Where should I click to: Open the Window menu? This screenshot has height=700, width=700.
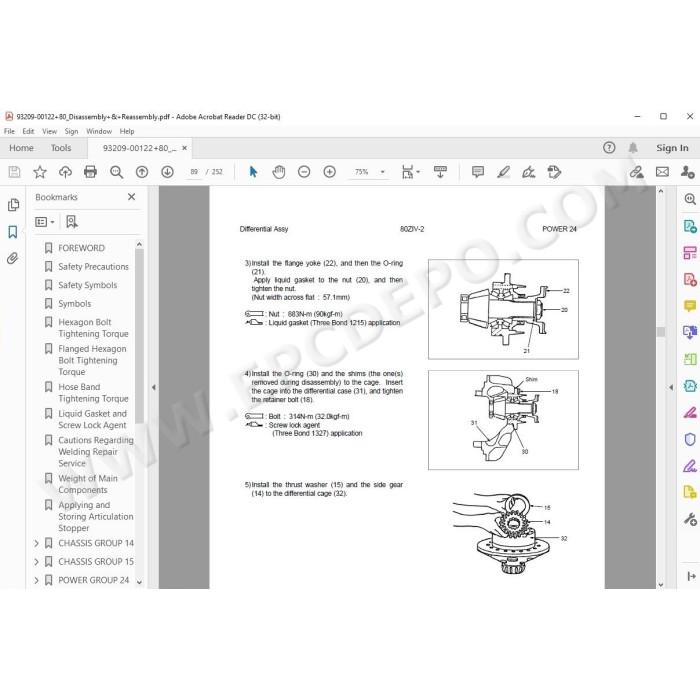(x=99, y=131)
